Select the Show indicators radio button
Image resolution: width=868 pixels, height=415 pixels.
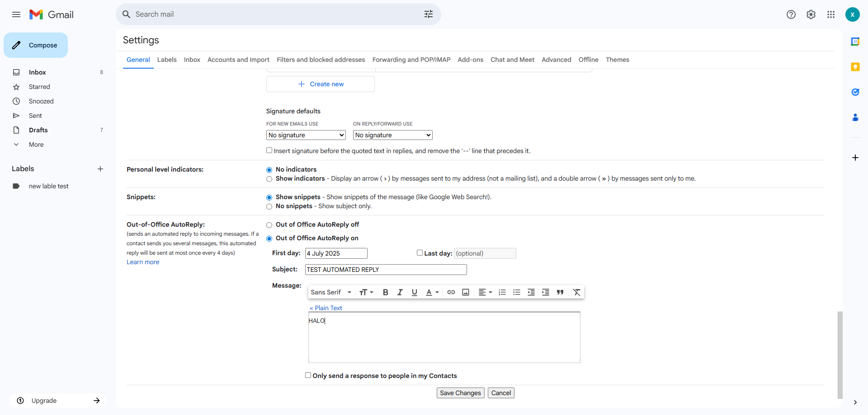(x=269, y=179)
